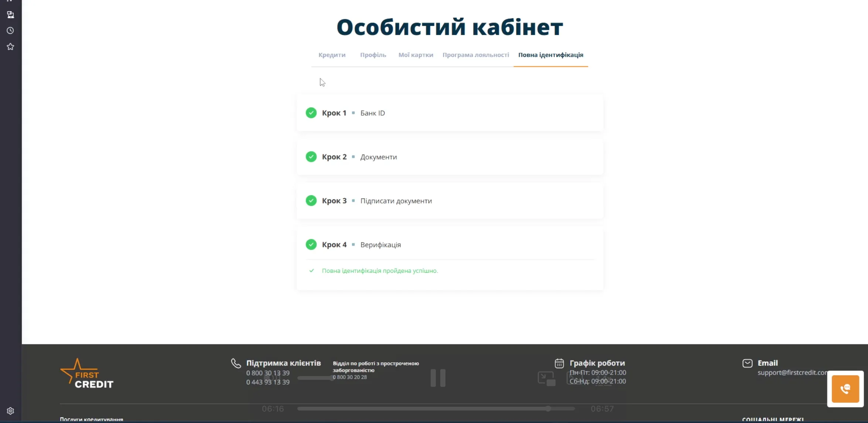Open the Програма лояльності tab
868x423 pixels.
pyautogui.click(x=475, y=55)
